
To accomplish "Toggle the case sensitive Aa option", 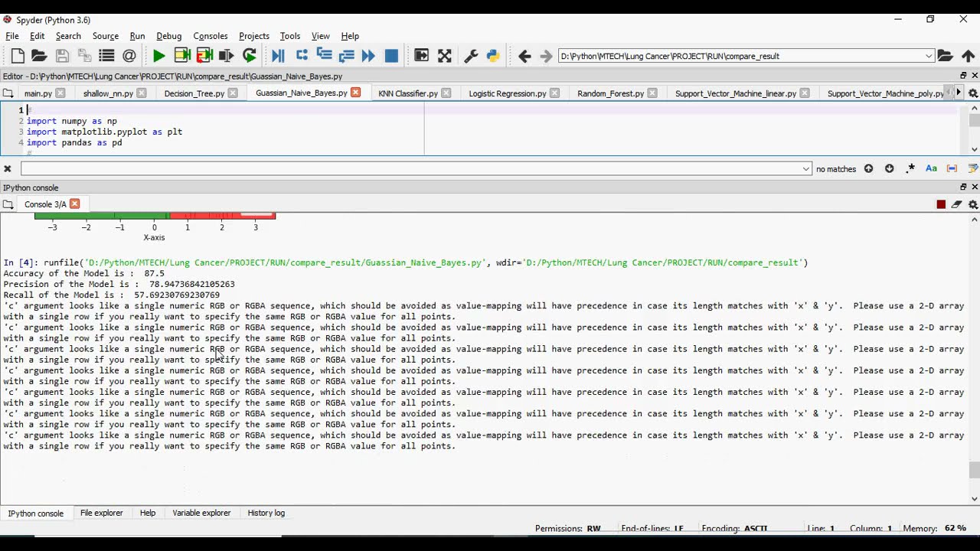I will [931, 168].
